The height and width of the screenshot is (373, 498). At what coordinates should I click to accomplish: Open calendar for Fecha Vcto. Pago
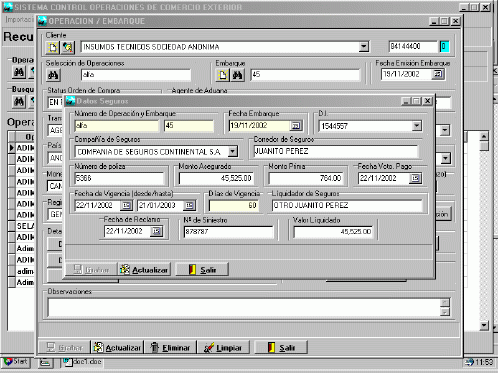pyautogui.click(x=415, y=178)
